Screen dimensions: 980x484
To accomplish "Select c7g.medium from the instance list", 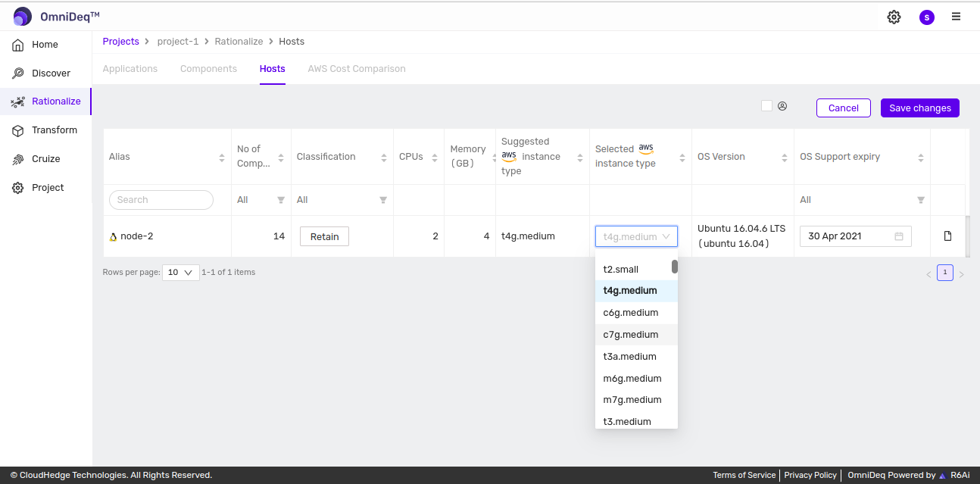I will click(631, 335).
